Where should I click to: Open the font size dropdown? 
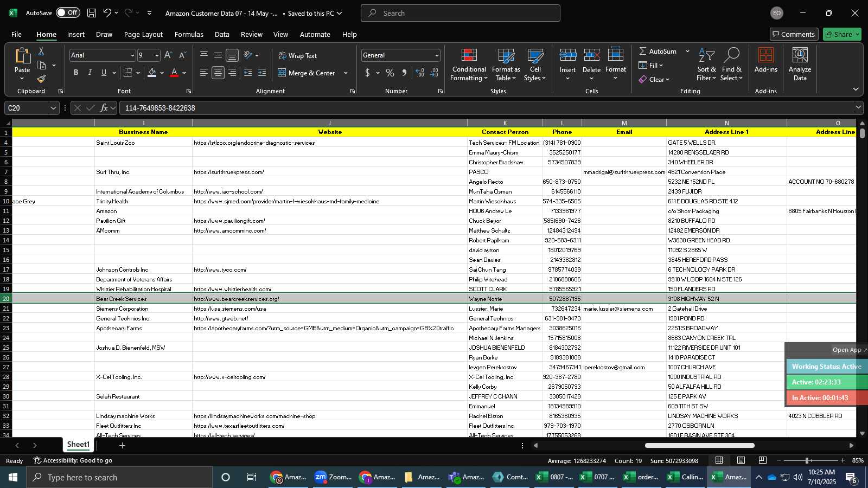coord(157,55)
